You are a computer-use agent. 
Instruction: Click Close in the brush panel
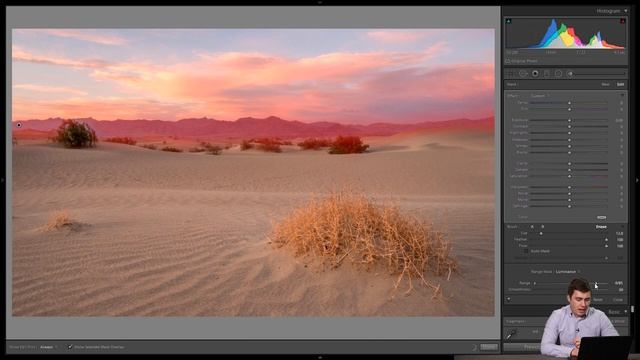click(x=618, y=300)
